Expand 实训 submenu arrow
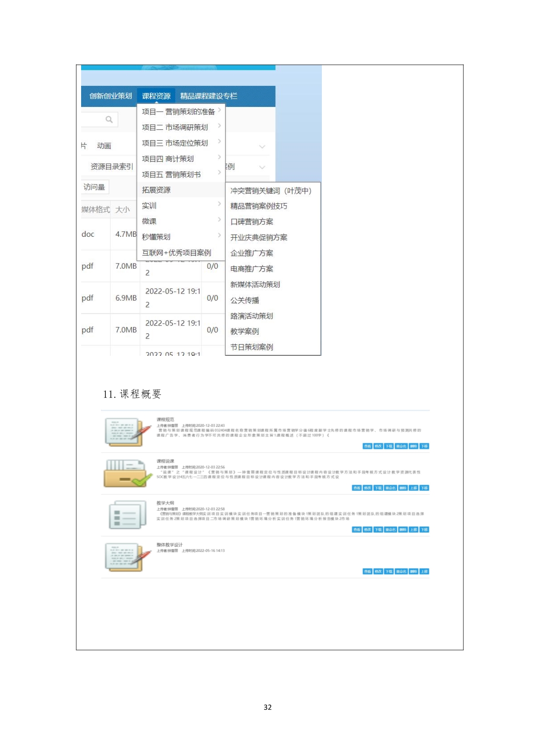Screen dimensions: 535x756 [x=220, y=204]
